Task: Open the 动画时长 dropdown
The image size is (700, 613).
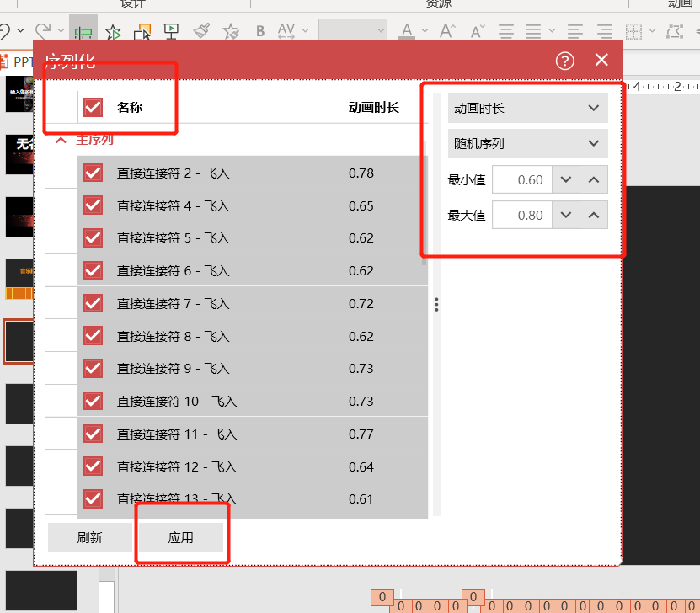Action: [527, 108]
